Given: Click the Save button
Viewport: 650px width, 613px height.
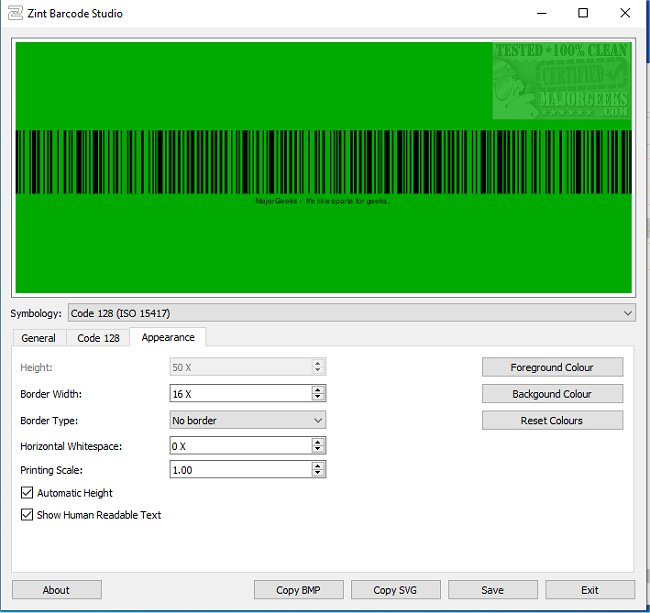Looking at the screenshot, I should click(492, 590).
